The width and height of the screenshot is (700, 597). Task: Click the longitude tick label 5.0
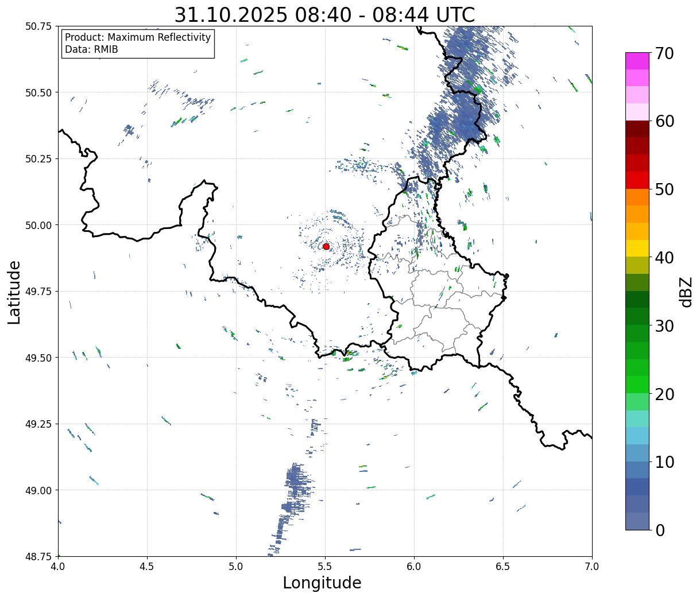coord(236,567)
